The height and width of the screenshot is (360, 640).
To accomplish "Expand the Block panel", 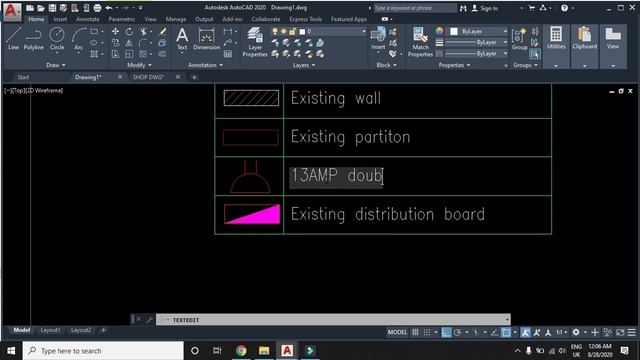I will click(x=387, y=65).
